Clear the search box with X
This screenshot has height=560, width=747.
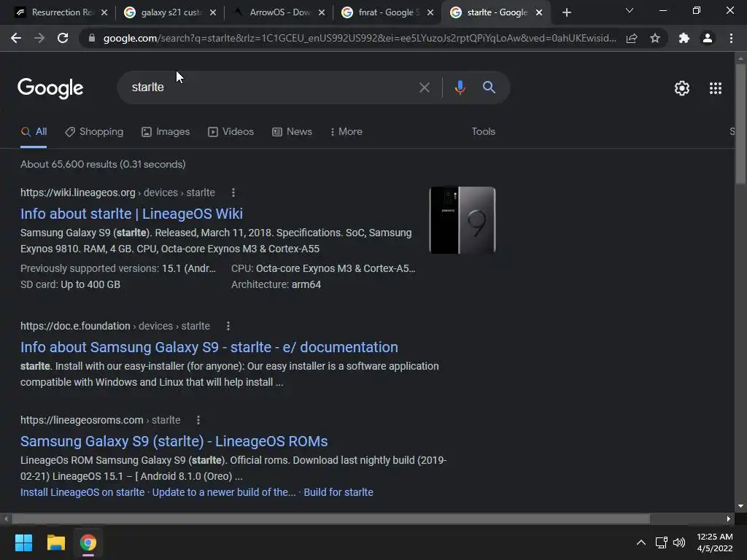click(x=424, y=87)
